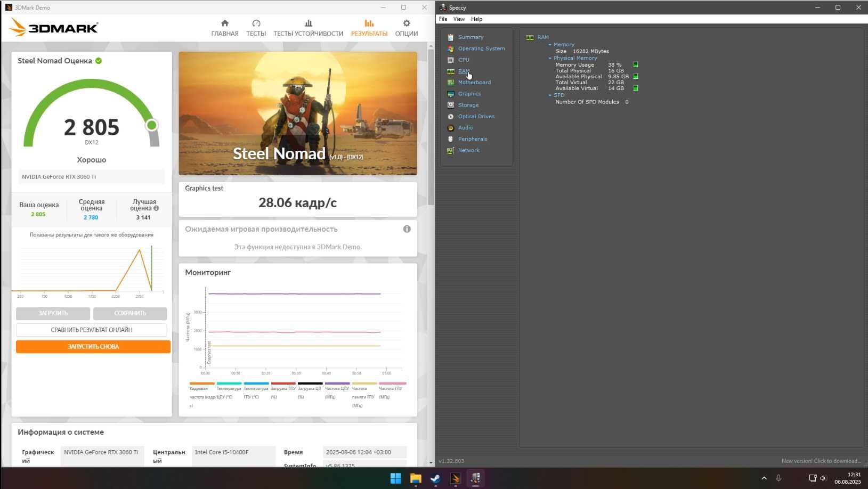Open Speccy Help menu
Screen dimensions: 868x489
476,19
